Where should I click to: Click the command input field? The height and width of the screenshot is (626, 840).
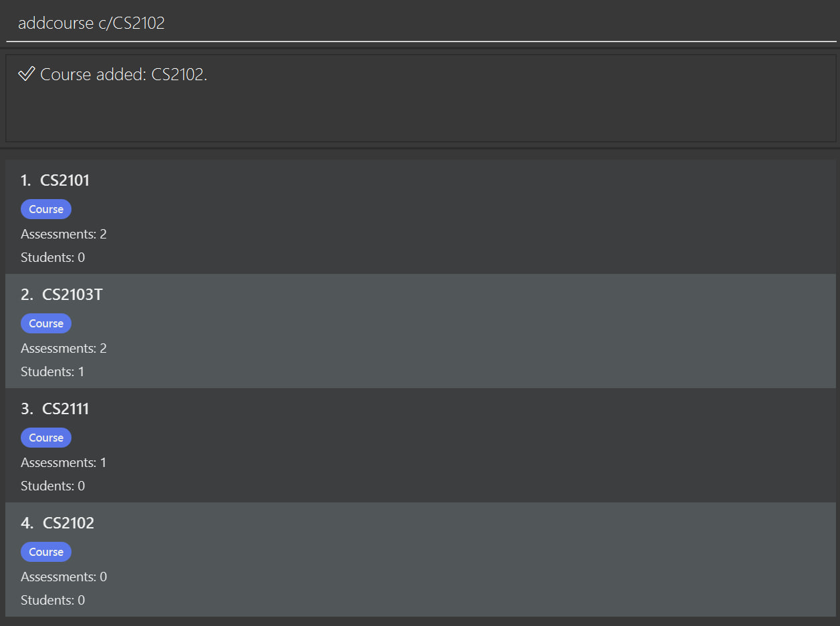click(420, 22)
